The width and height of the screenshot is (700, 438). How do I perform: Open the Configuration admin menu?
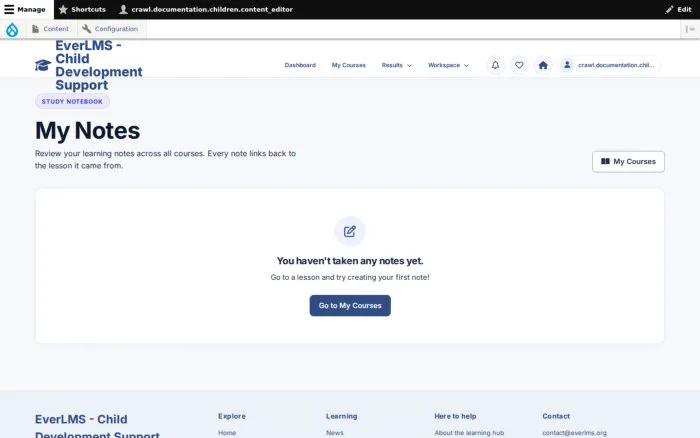(110, 29)
